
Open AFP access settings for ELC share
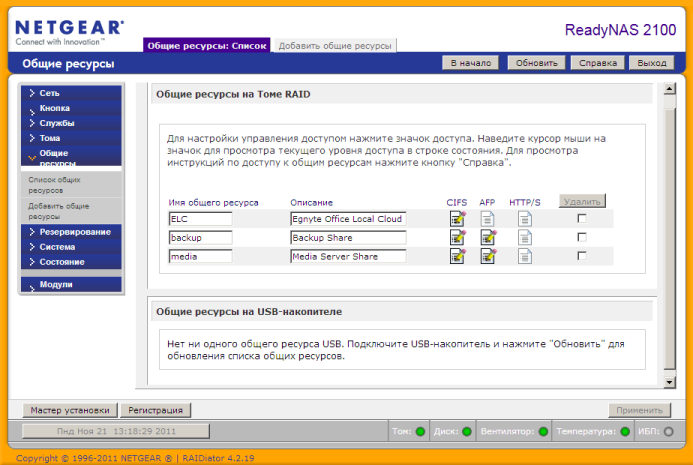(487, 219)
